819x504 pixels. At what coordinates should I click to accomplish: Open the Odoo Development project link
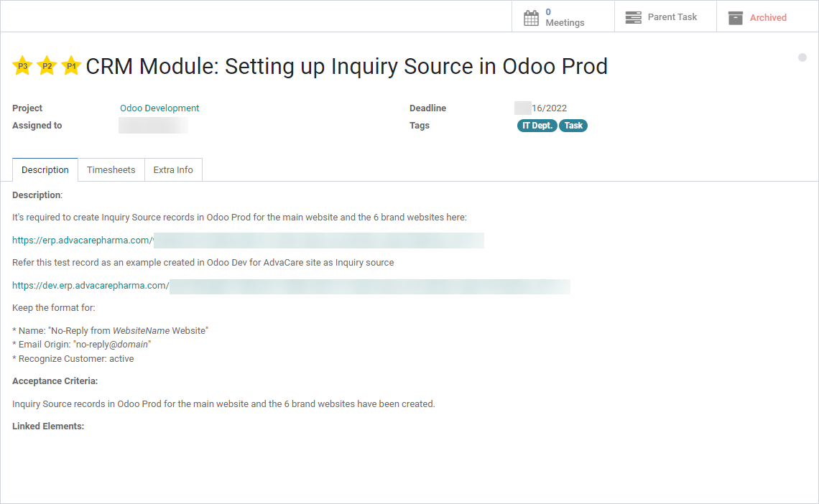pos(159,108)
